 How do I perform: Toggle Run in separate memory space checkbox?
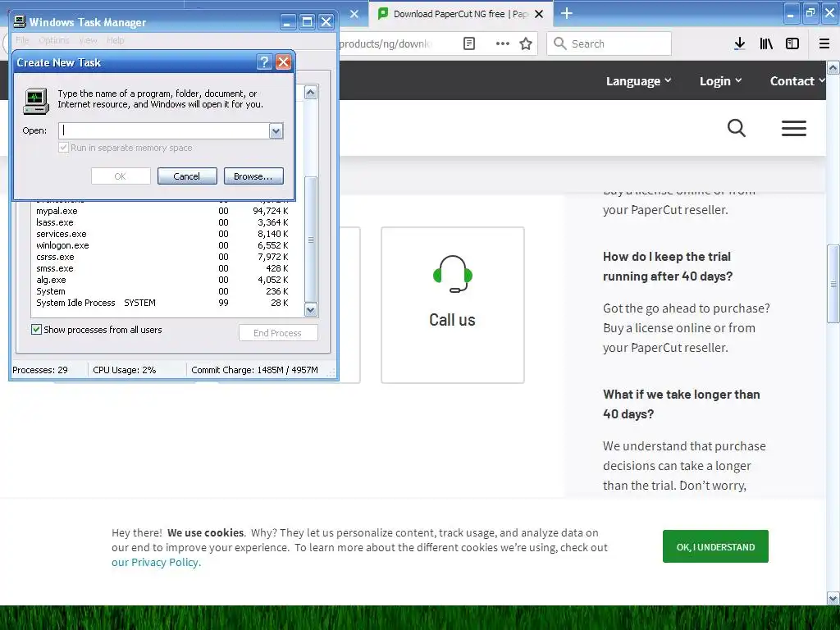[x=64, y=148]
